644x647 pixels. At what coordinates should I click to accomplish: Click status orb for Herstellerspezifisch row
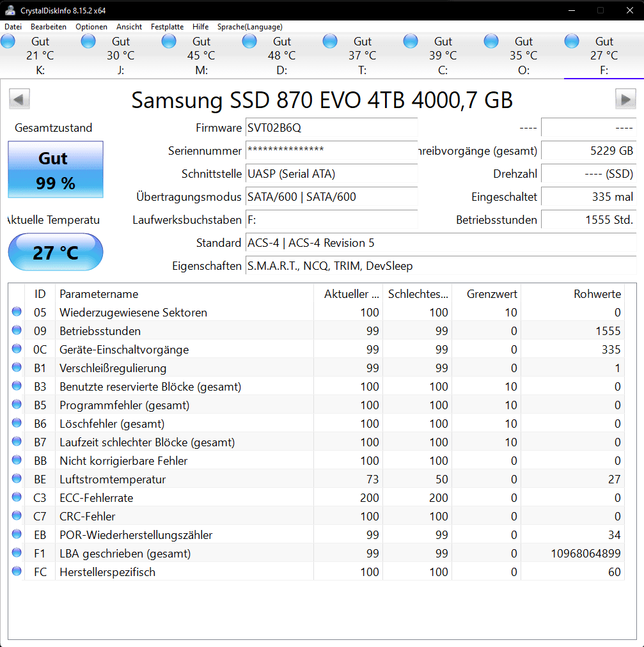pyautogui.click(x=17, y=571)
